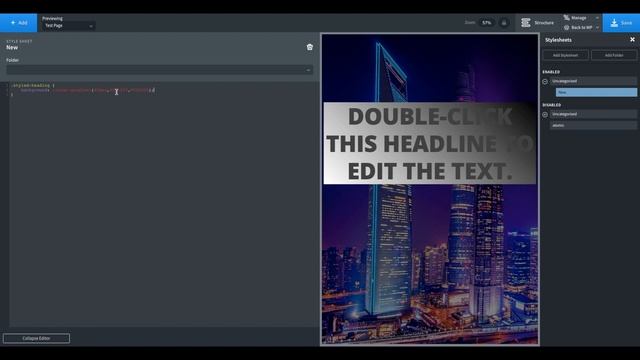Screen dimensions: 640x360
Task: Click the headline text in the preview
Action: tap(430, 143)
